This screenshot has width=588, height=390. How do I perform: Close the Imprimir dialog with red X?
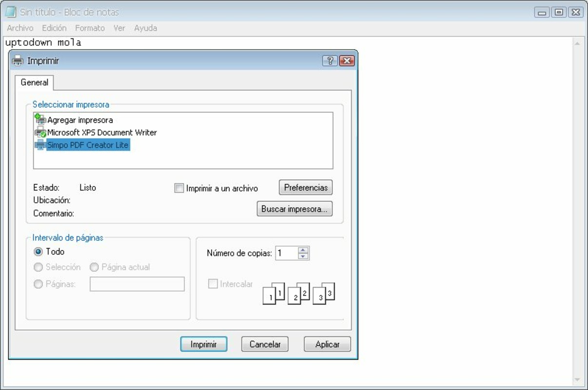(347, 60)
